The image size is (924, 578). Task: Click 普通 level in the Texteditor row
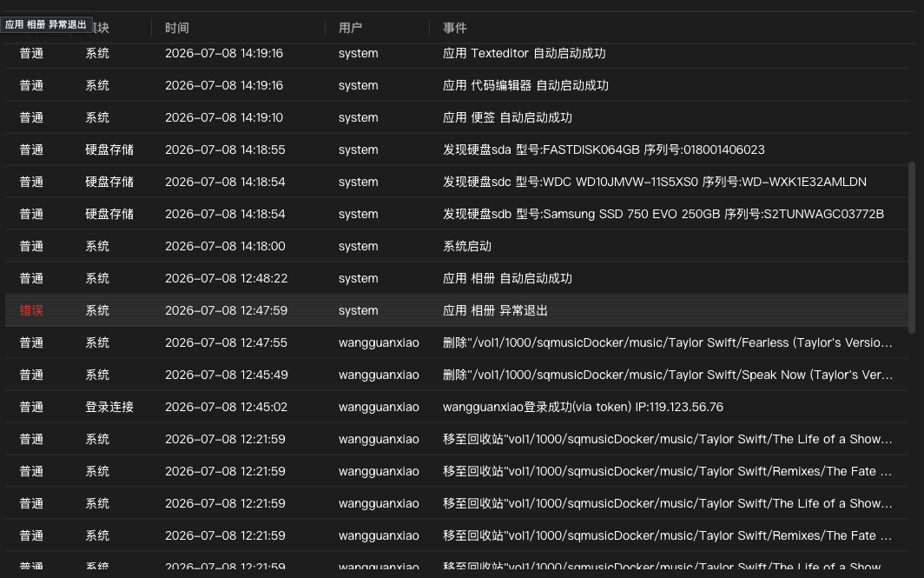click(31, 53)
